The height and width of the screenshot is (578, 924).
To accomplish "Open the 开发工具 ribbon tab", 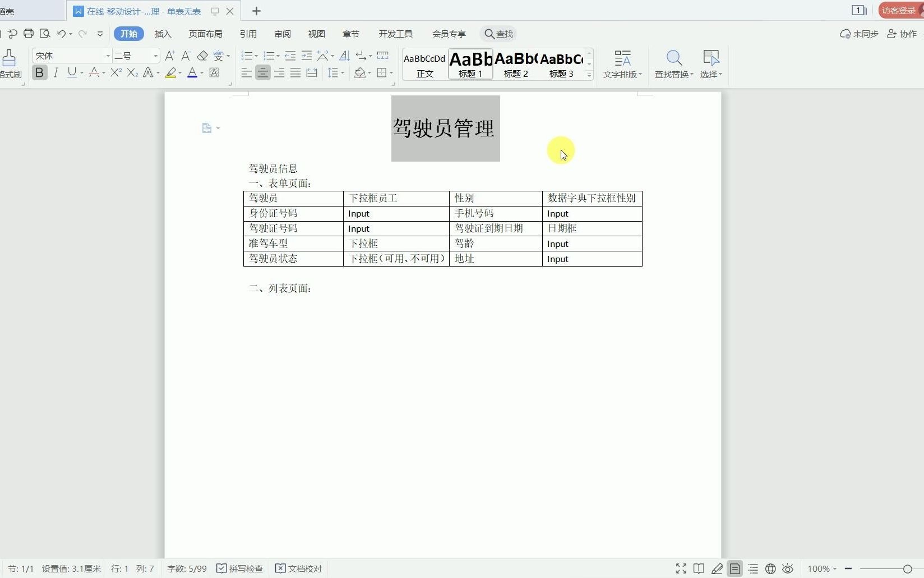I will [x=396, y=34].
